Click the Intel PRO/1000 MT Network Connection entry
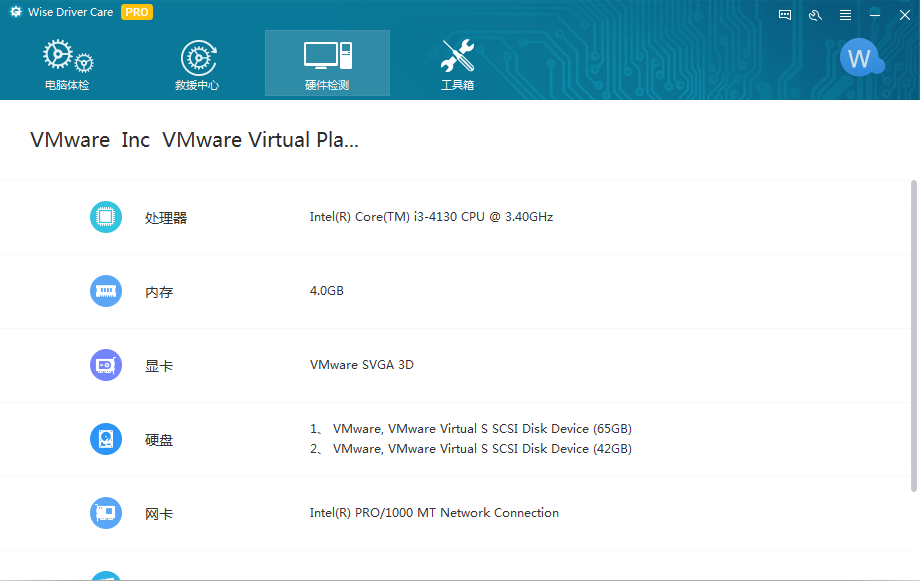The width and height of the screenshot is (920, 581). [x=434, y=513]
